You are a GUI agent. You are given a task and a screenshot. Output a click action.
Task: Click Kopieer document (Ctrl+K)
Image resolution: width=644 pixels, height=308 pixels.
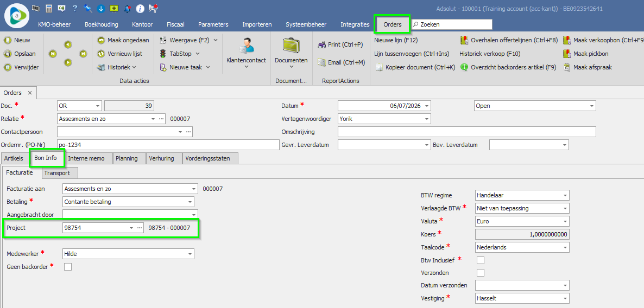(415, 67)
